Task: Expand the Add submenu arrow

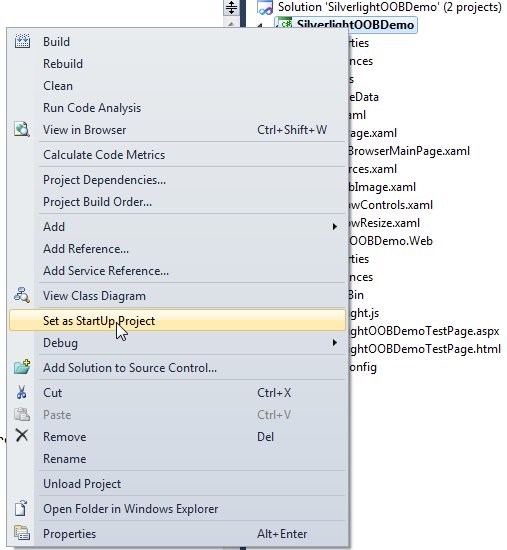Action: tap(335, 227)
